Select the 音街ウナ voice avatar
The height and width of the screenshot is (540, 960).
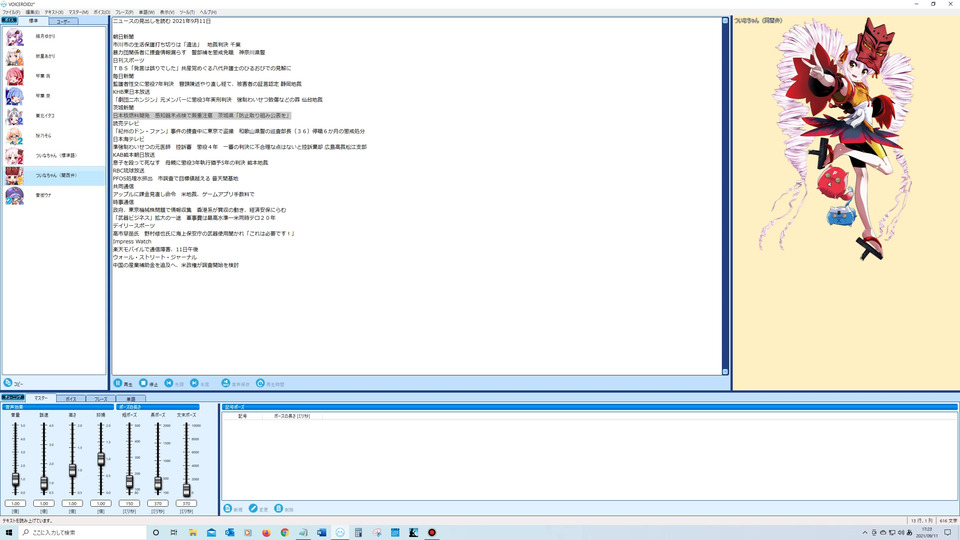click(x=15, y=195)
